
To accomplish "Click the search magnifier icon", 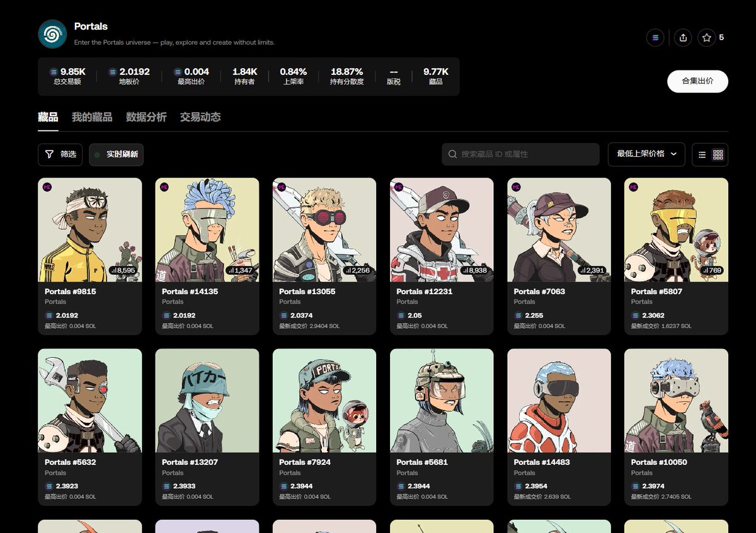I will pos(452,154).
